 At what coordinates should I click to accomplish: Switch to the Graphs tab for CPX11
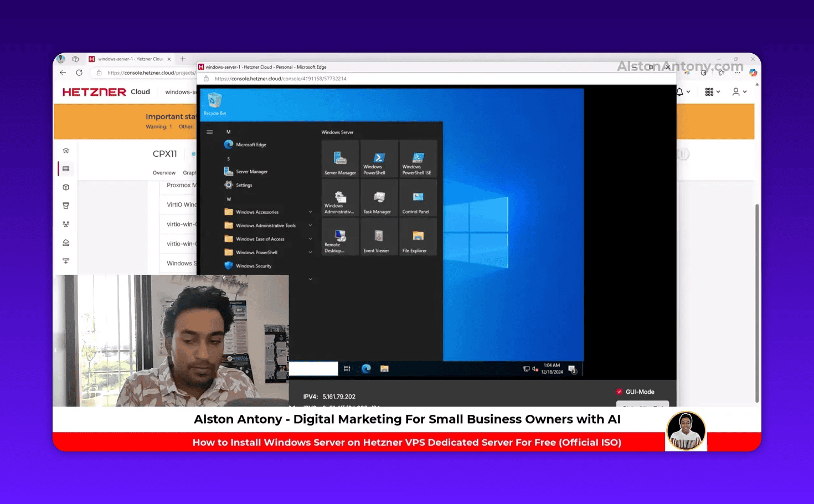[190, 172]
